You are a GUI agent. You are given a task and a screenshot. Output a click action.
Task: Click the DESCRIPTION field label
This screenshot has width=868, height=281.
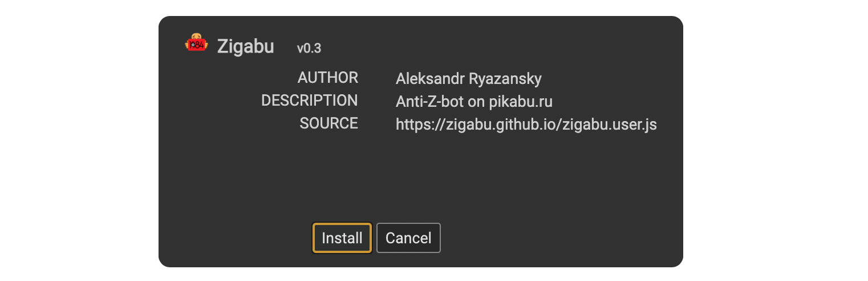(310, 101)
